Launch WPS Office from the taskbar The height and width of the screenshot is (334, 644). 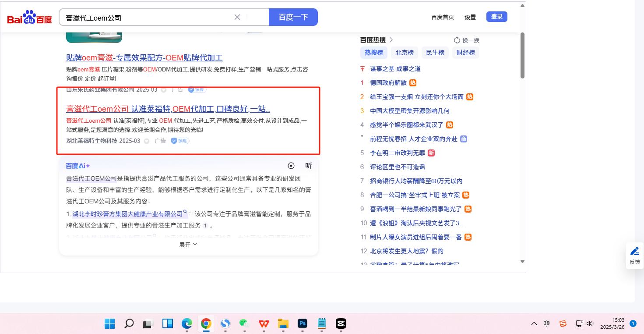point(264,323)
